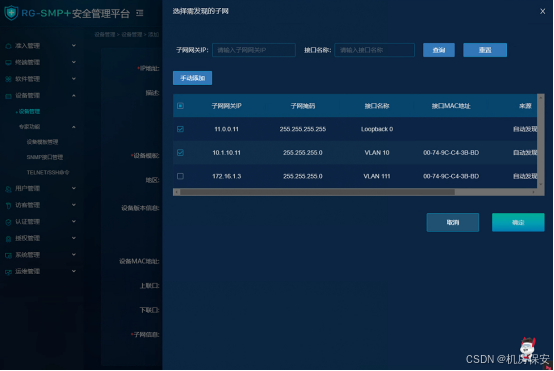Viewport: 554px width, 371px height.
Task: Click the 认证管理 shield icon
Action: click(8, 222)
